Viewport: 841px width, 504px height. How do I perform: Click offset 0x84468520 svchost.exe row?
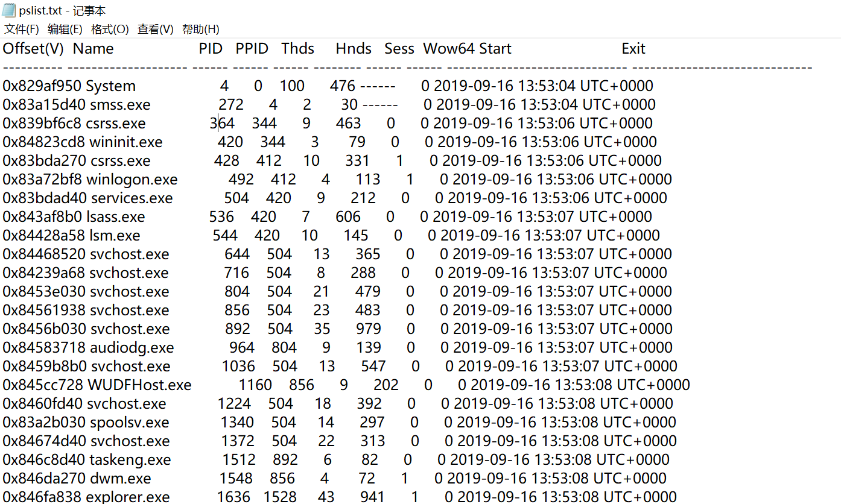337,254
